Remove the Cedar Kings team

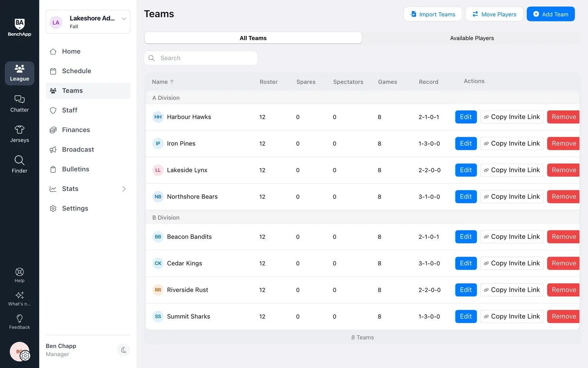563,263
